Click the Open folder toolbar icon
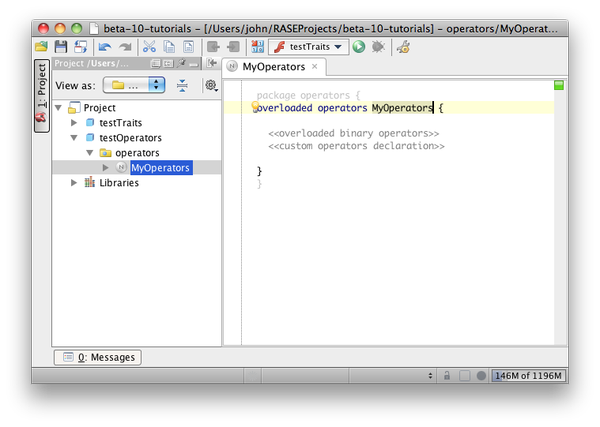 point(42,47)
